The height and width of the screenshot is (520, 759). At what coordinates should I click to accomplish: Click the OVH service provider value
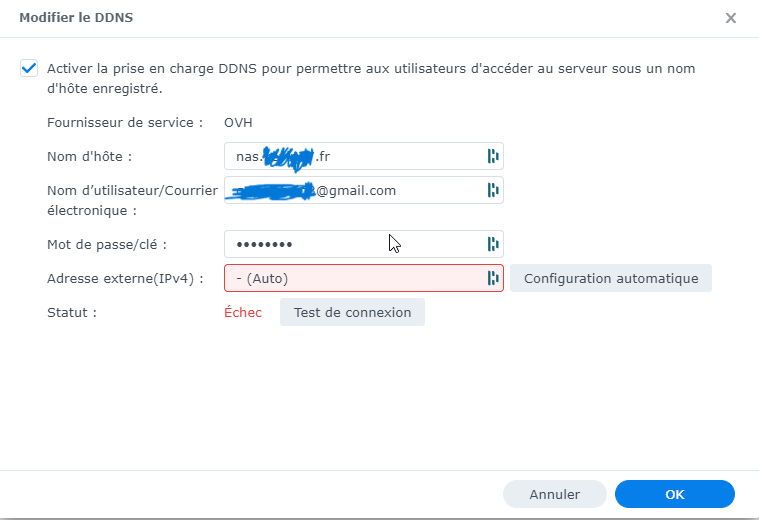pos(238,123)
